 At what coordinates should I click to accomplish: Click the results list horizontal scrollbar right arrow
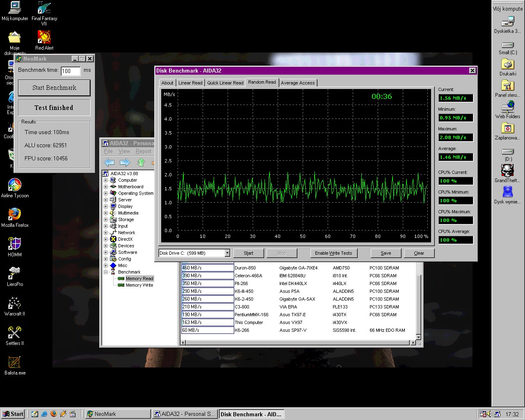pos(413,343)
